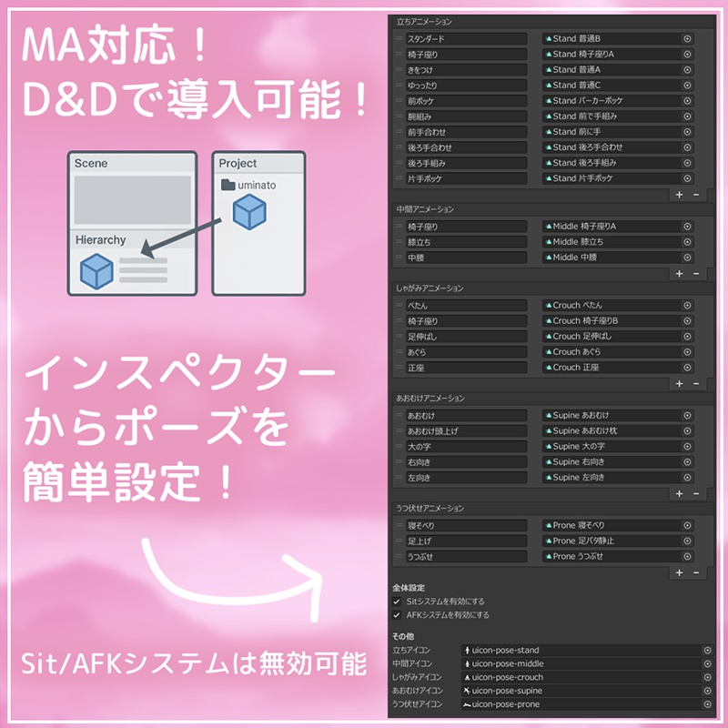728x728 pixels.
Task: Open object picker for Middle 椅子座りA
Action: [687, 227]
